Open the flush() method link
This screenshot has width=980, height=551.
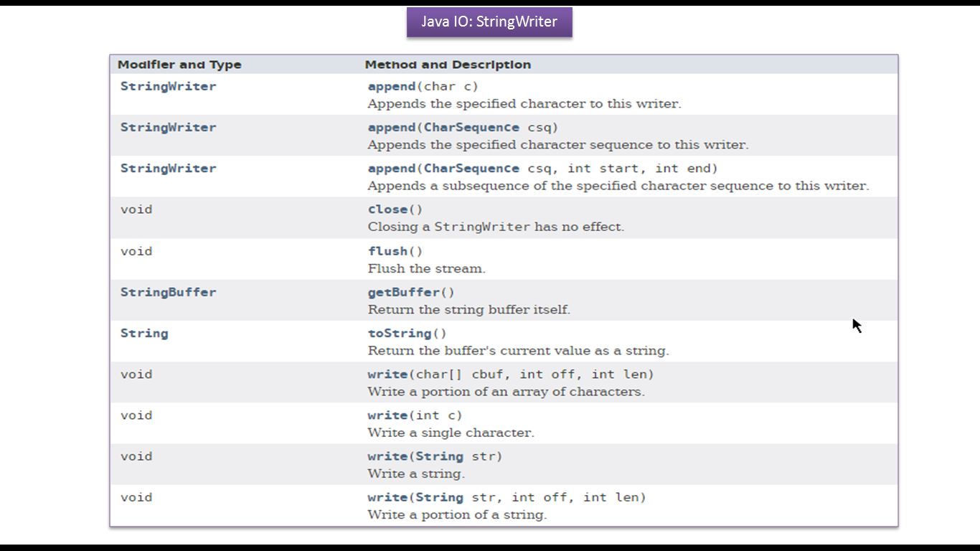click(387, 251)
